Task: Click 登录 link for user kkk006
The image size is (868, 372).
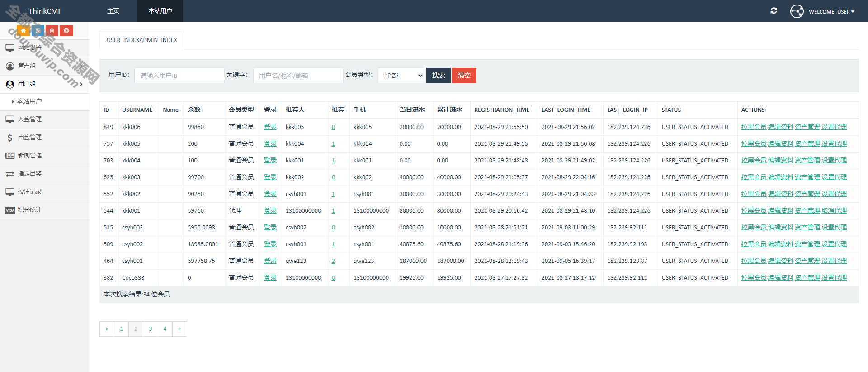Action: tap(270, 127)
